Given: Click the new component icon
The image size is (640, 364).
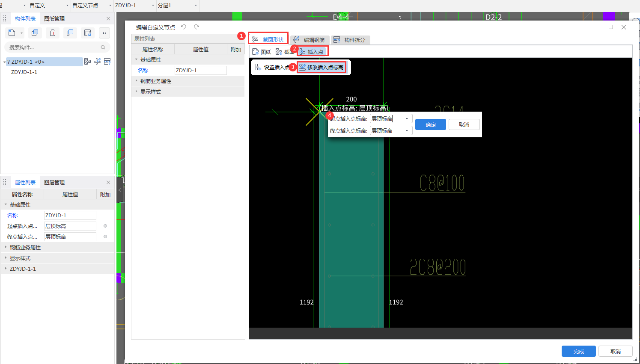Looking at the screenshot, I should (x=12, y=33).
